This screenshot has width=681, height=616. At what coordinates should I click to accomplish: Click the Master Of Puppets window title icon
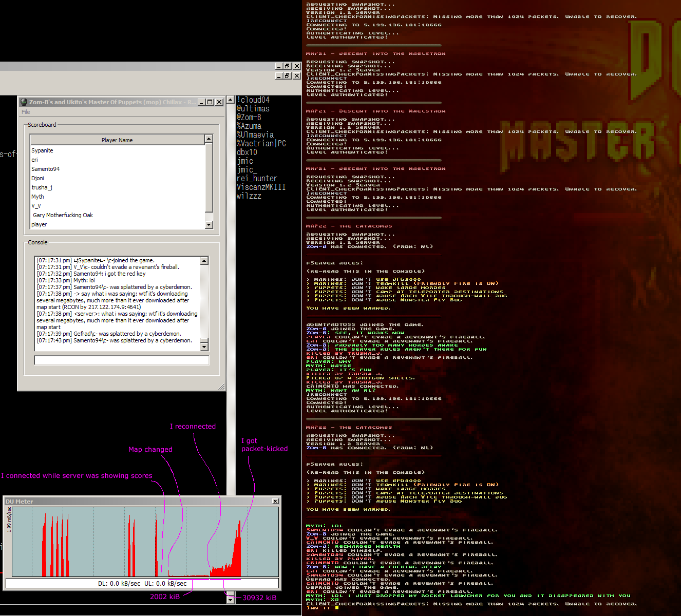click(x=24, y=102)
